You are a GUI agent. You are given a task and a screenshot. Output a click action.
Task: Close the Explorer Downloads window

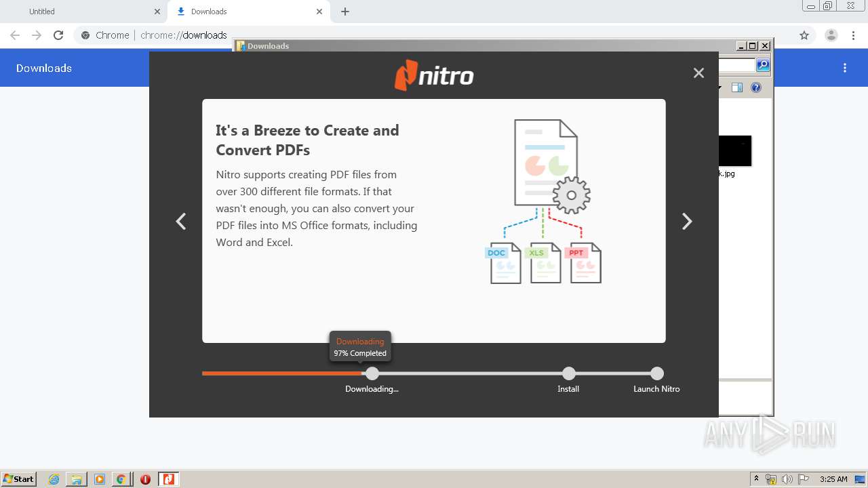click(765, 46)
